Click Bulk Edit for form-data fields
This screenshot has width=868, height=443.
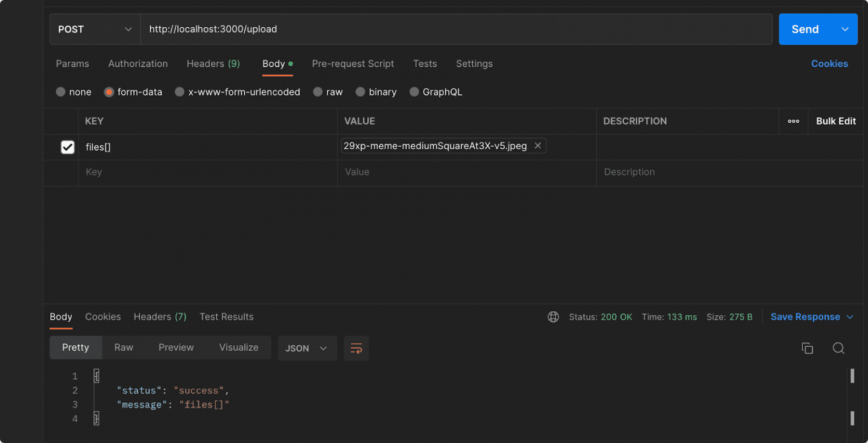836,121
